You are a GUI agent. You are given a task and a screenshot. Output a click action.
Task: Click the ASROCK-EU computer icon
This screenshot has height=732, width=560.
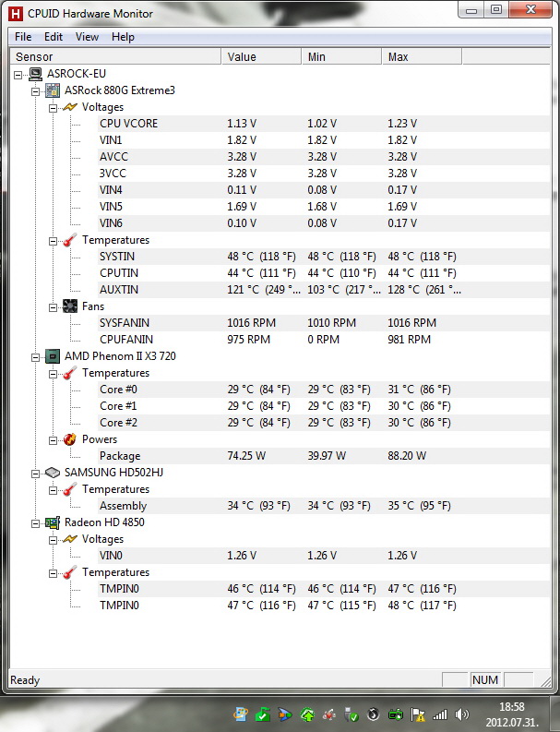click(x=37, y=74)
